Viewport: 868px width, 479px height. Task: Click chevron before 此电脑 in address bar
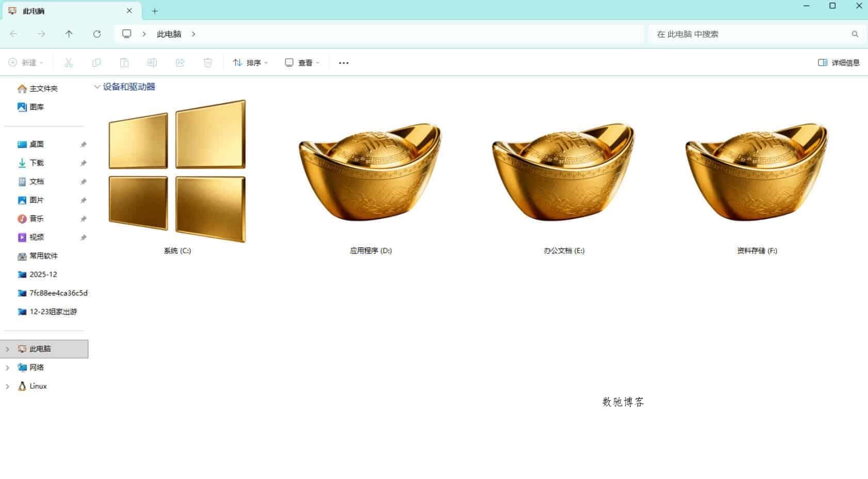point(144,34)
